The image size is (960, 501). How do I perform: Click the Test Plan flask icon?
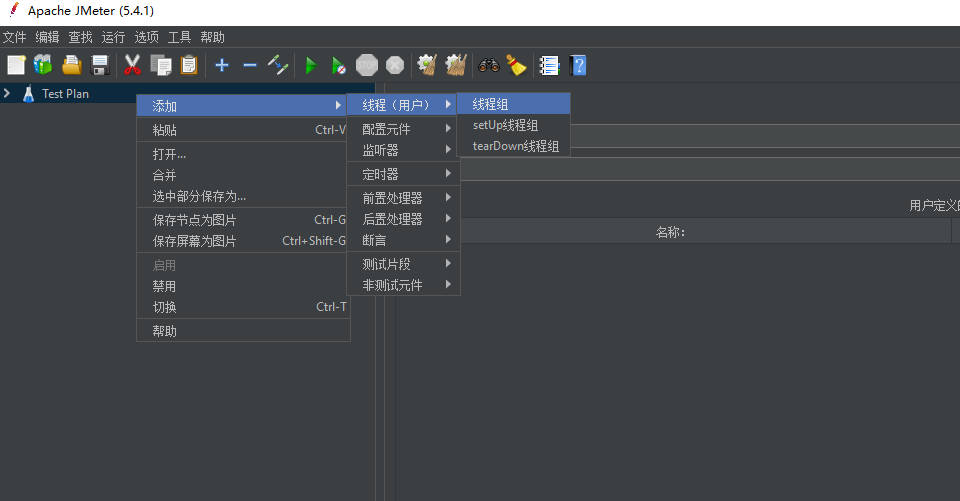28,94
